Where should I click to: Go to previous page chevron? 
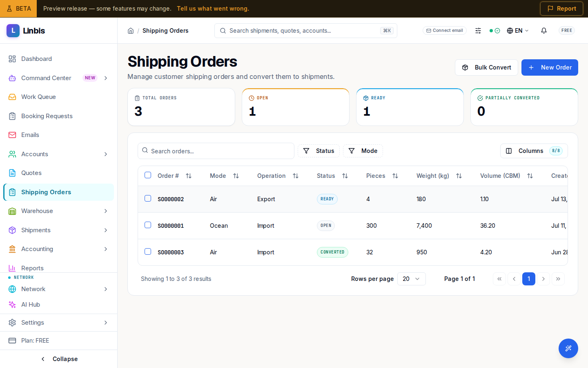point(514,279)
